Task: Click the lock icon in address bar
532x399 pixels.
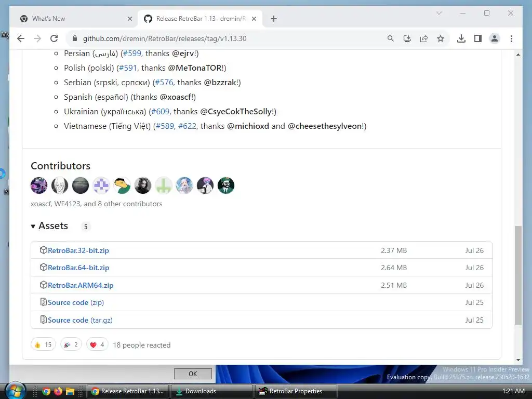Action: point(75,38)
